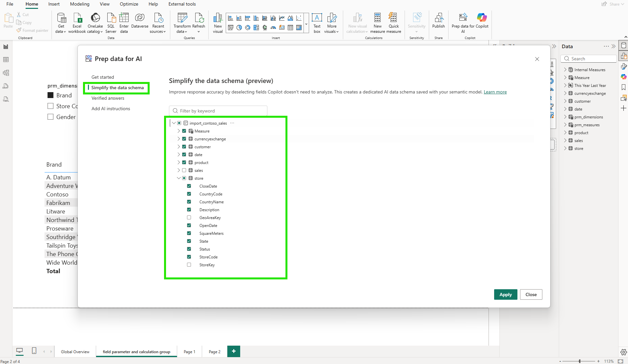Switch to Model view in left sidebar
This screenshot has width=628, height=364.
(x=6, y=73)
